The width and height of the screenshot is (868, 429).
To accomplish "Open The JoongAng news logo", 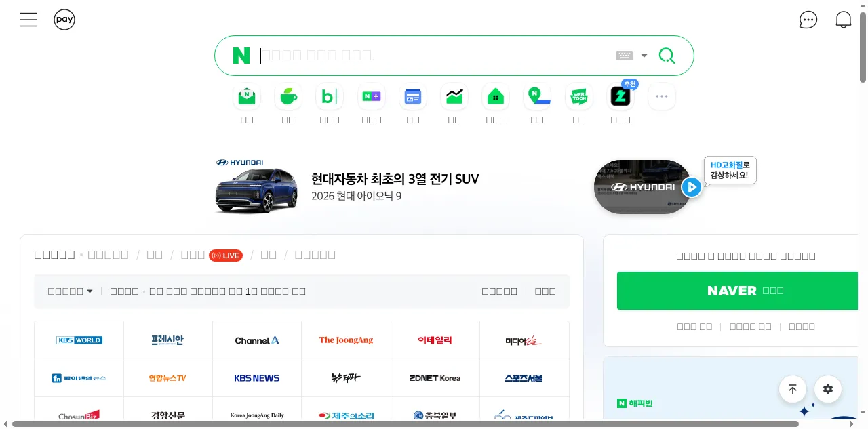I will pyautogui.click(x=347, y=340).
